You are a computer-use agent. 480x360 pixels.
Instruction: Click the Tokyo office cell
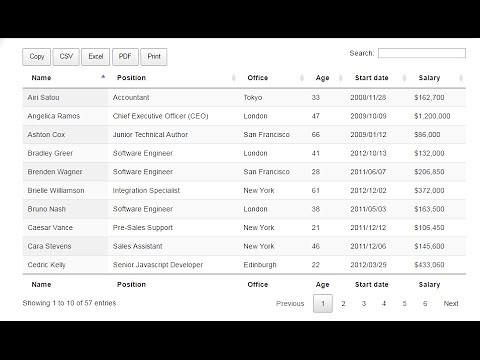[x=273, y=98]
